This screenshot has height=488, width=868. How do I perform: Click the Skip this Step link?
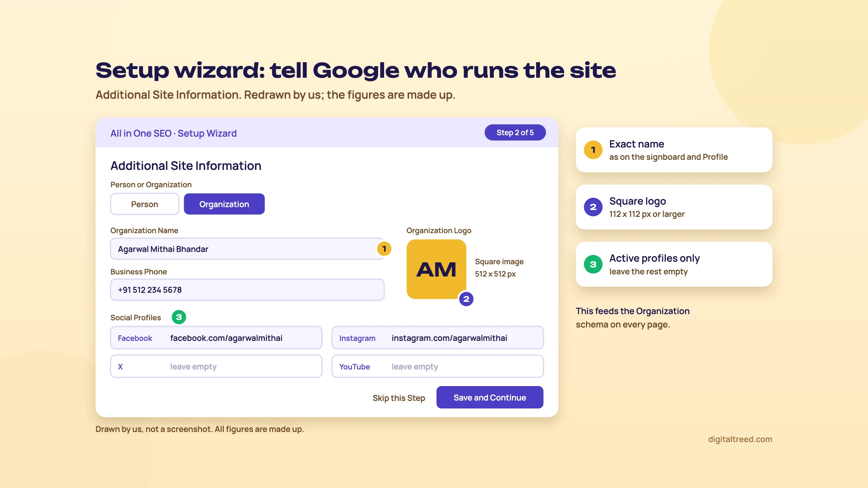point(399,398)
